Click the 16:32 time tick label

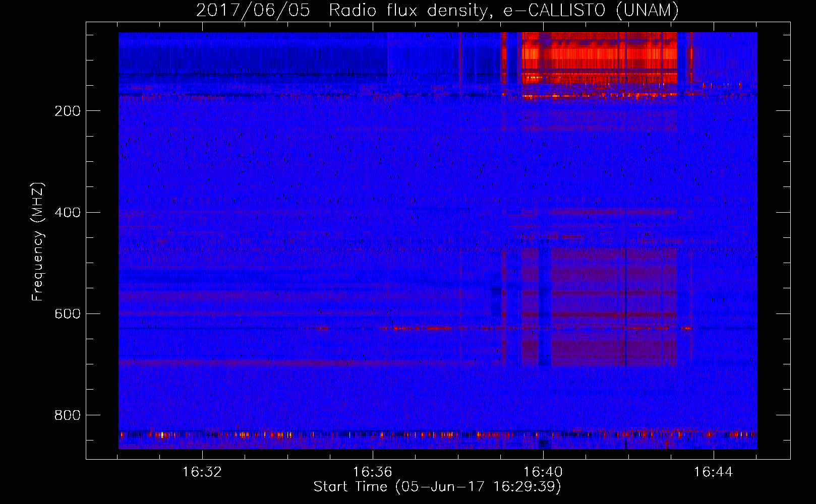click(x=202, y=472)
